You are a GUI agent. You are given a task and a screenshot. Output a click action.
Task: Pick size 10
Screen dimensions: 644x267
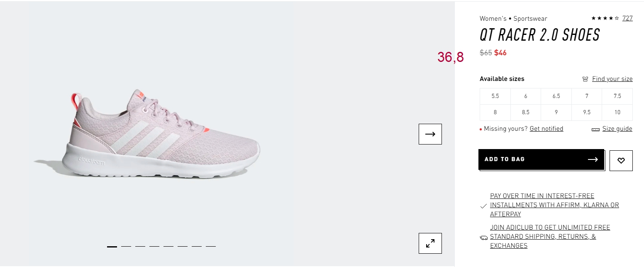click(x=617, y=112)
